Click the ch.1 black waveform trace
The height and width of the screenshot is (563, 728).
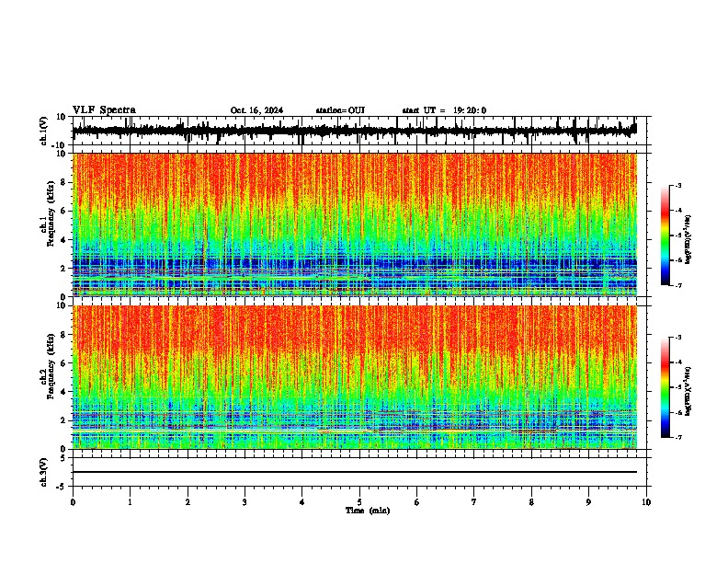click(x=354, y=131)
